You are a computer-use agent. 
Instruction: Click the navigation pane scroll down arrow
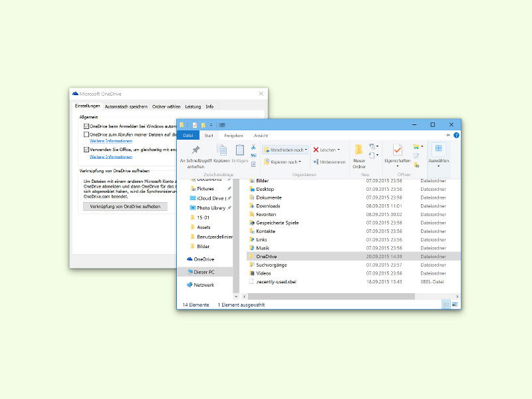click(236, 297)
